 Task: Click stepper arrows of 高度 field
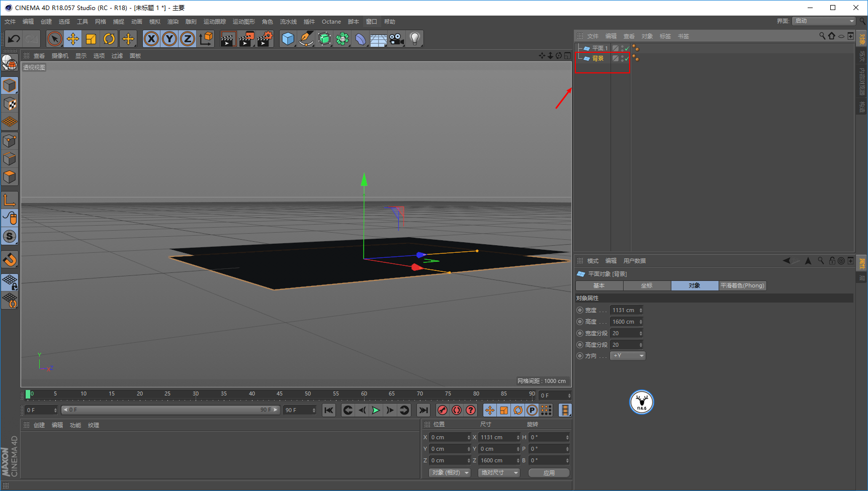click(641, 322)
